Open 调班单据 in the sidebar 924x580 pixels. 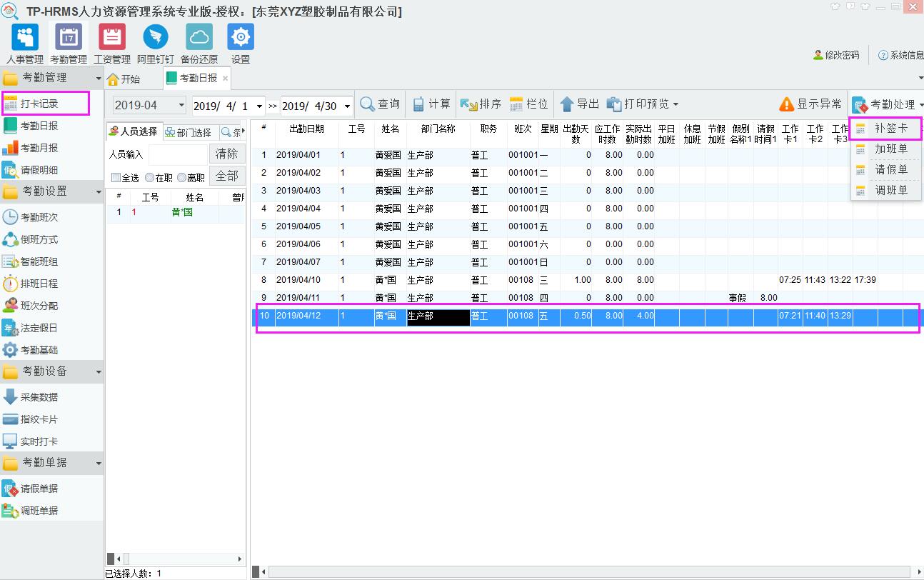(x=39, y=511)
